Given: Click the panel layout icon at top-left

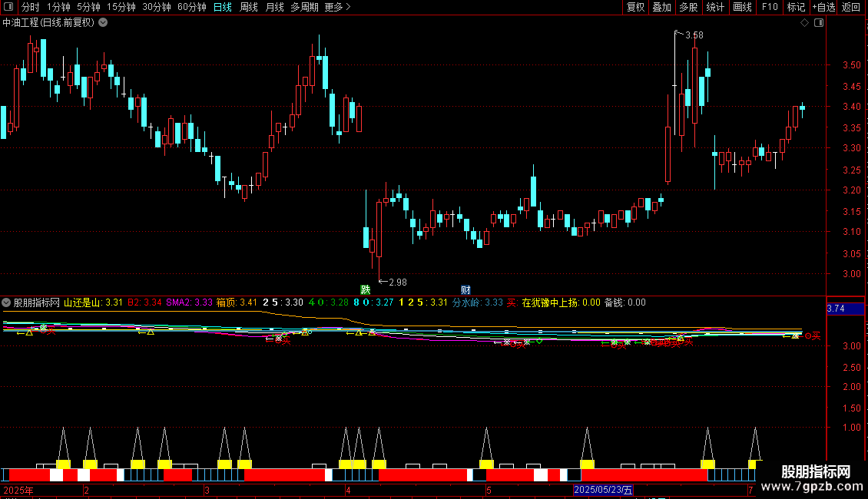Looking at the screenshot, I should click(8, 7).
